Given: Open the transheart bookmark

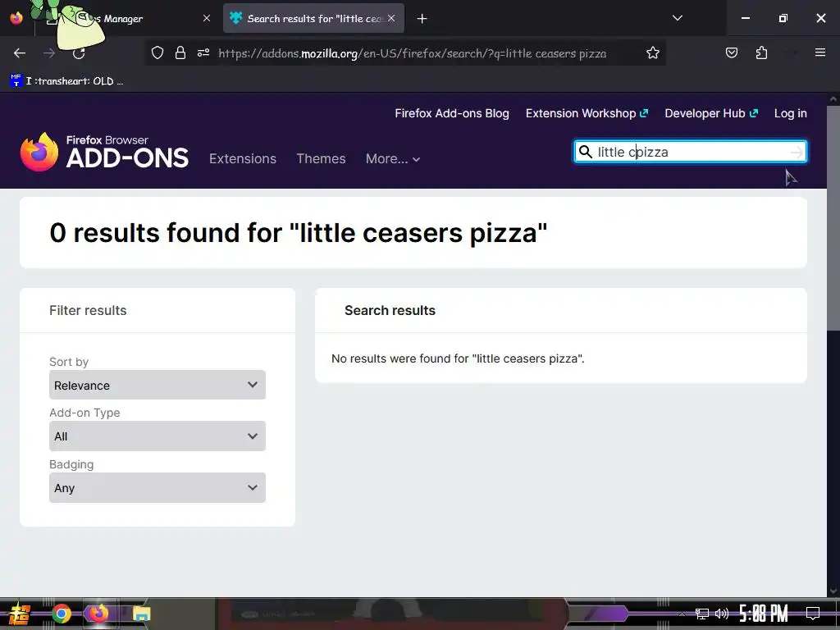Looking at the screenshot, I should point(67,81).
